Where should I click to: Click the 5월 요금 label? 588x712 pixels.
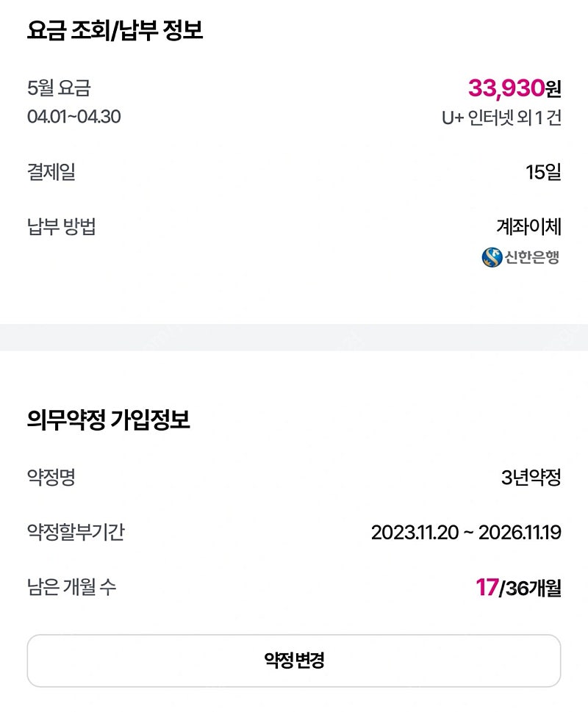[x=59, y=88]
